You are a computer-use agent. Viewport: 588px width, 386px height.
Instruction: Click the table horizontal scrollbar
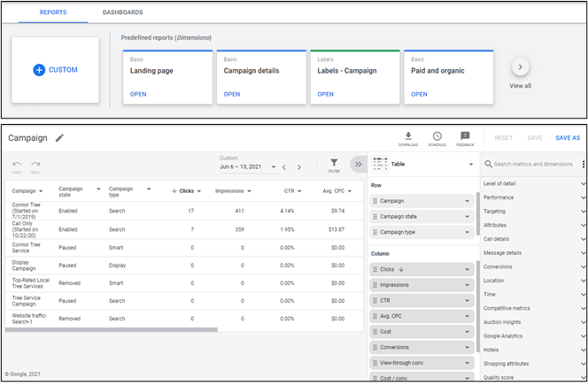click(x=111, y=330)
